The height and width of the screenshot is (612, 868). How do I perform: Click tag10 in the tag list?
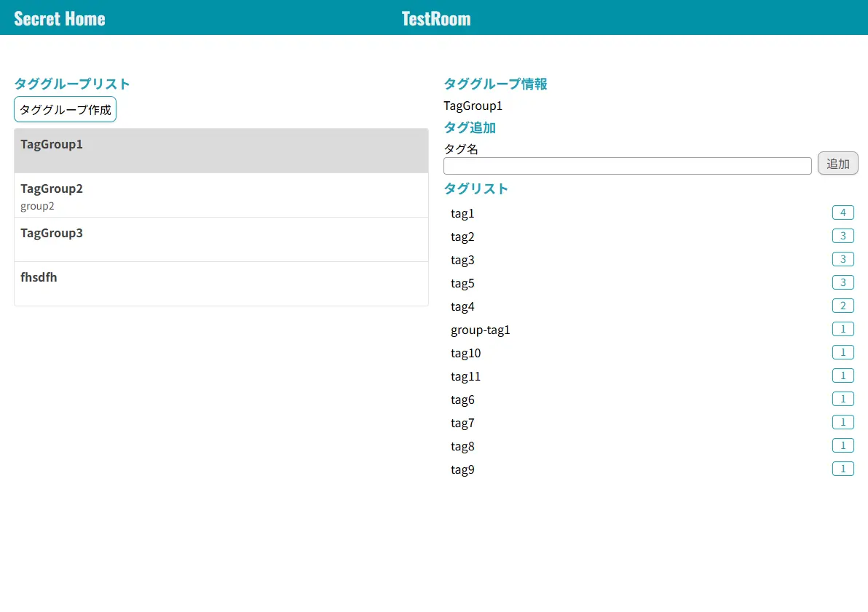click(x=466, y=353)
